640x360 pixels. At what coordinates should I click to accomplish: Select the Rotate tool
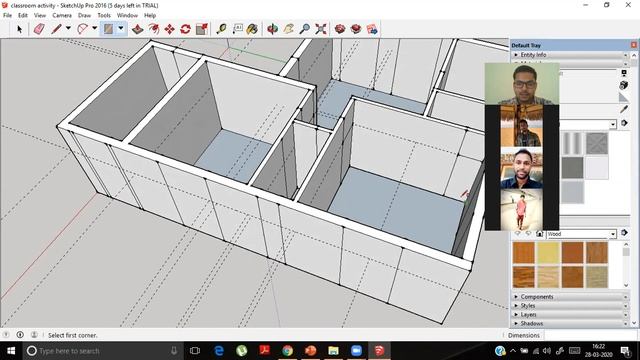click(185, 29)
